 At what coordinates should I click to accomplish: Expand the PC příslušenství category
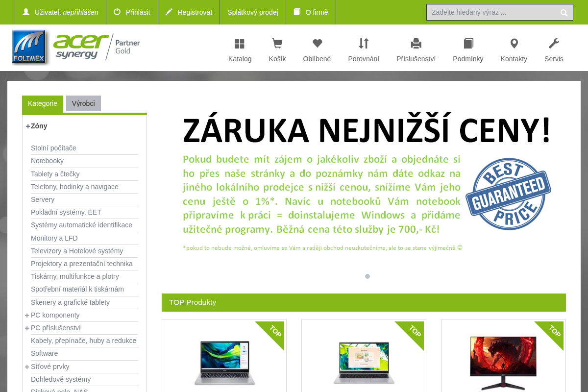coord(27,328)
